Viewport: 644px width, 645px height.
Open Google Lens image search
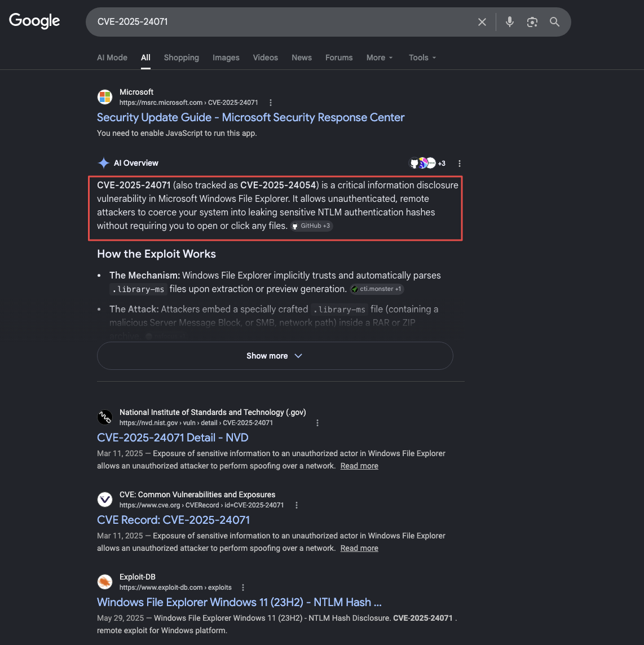click(532, 22)
